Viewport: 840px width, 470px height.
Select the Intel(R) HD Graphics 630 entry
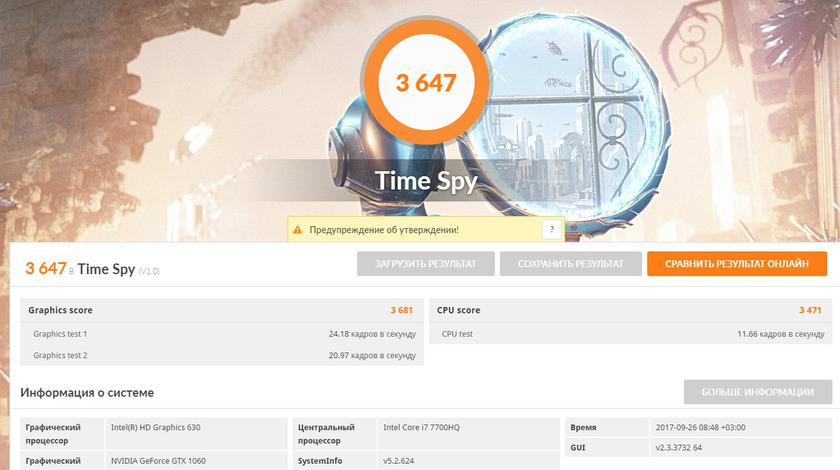pyautogui.click(x=154, y=427)
